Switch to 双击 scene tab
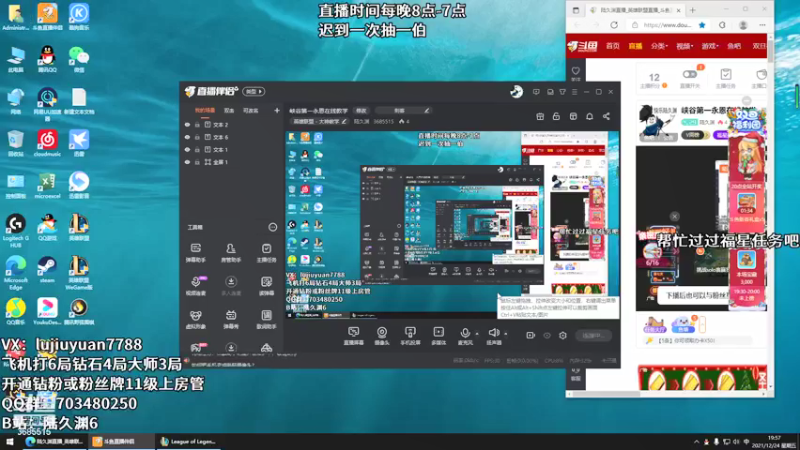 (x=229, y=110)
